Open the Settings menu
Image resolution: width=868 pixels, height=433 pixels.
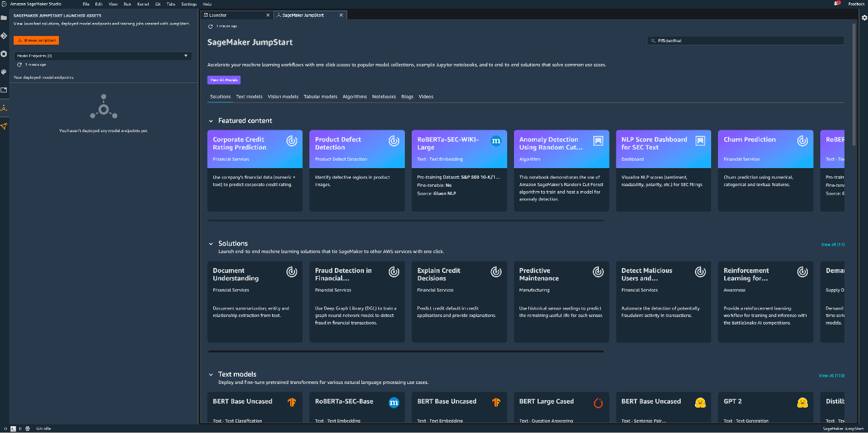(189, 4)
